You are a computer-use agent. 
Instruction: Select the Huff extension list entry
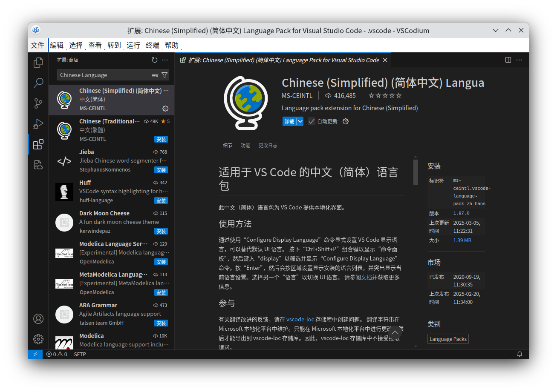click(x=112, y=192)
